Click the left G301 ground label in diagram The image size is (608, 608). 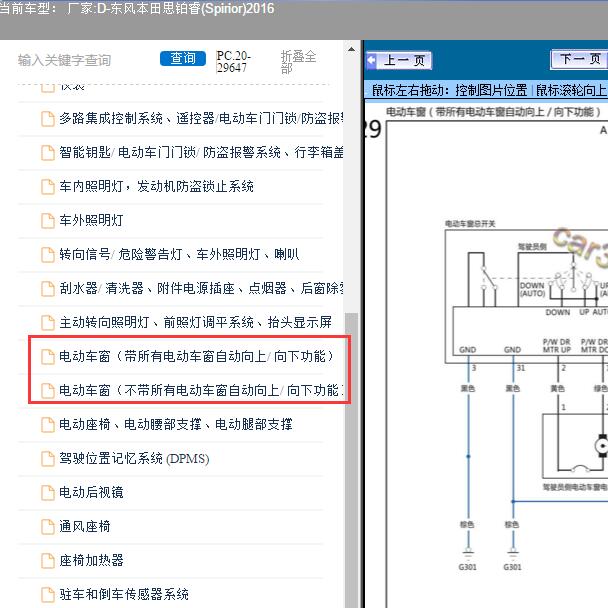click(468, 567)
